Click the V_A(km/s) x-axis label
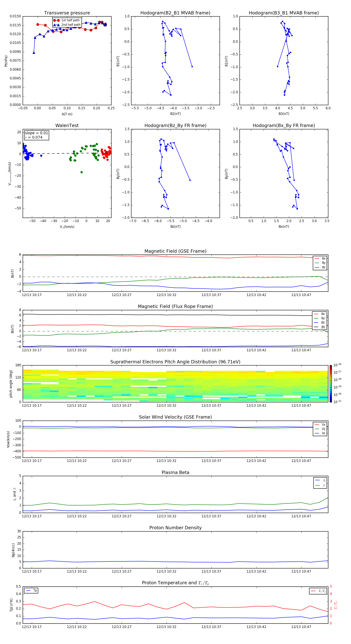Viewport: 351px width, 644px height. coord(67,227)
